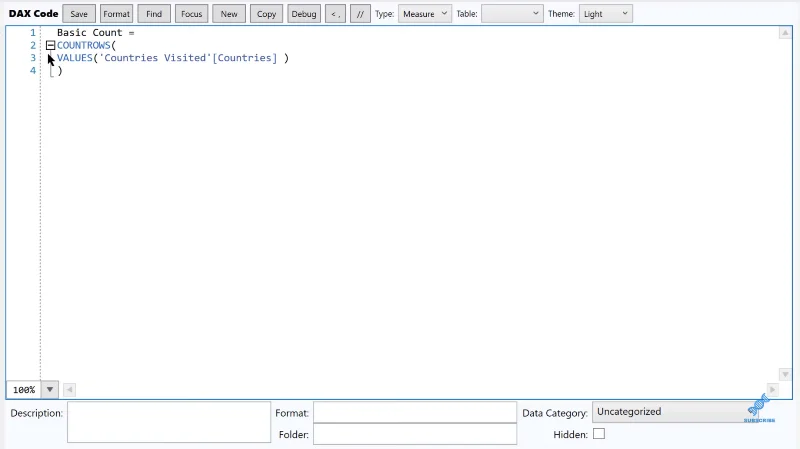
Task: Copy the DAX code
Action: [266, 14]
